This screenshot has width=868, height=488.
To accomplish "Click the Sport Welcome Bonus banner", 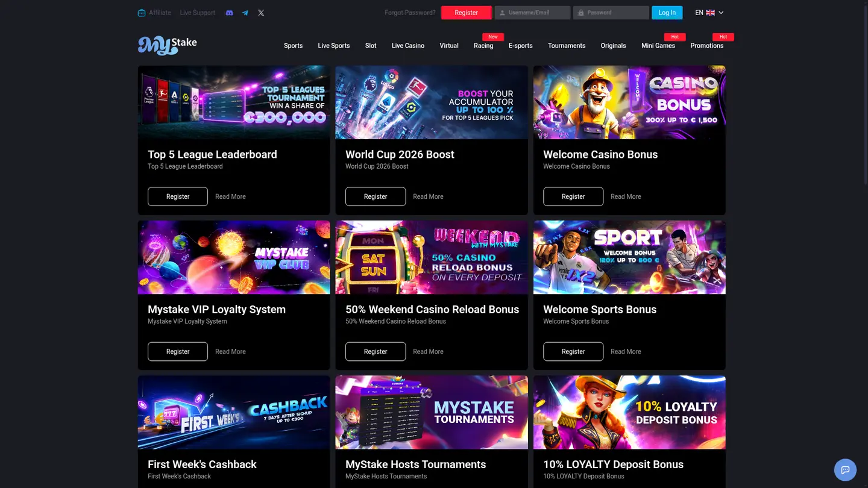I will click(x=629, y=257).
